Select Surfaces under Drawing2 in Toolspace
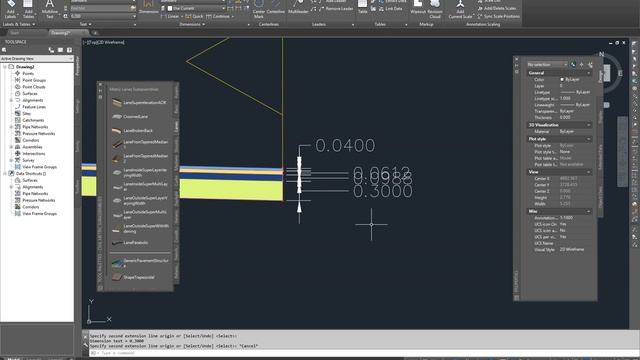 (30, 93)
